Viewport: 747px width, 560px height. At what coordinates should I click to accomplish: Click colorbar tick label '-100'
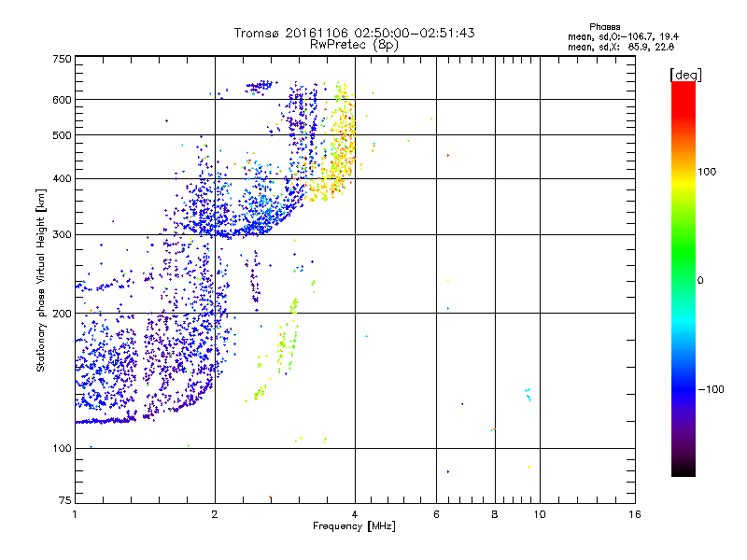click(711, 389)
